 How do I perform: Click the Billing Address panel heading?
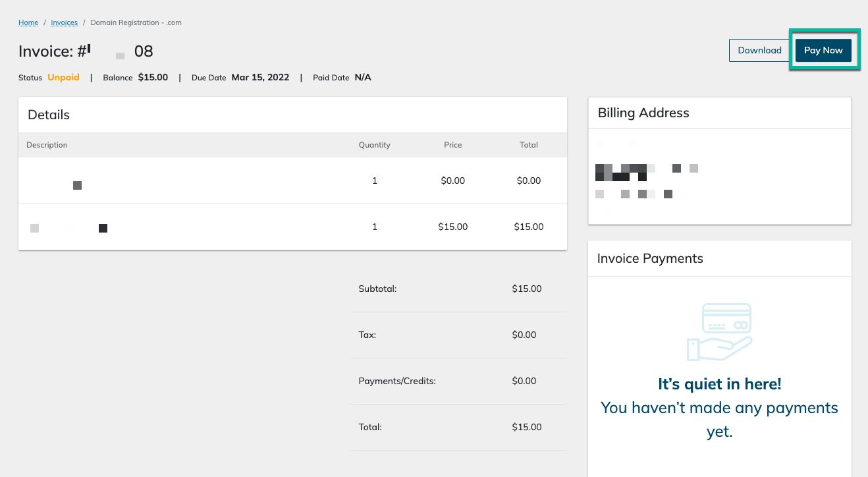click(643, 113)
